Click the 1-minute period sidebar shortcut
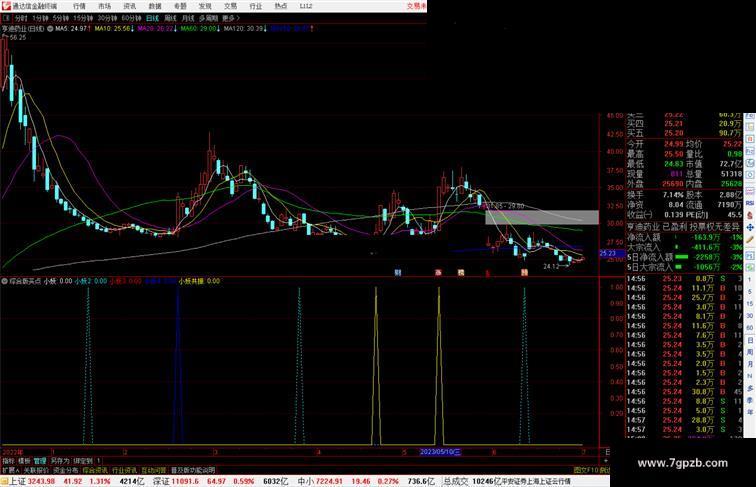756x487 pixels. tap(750, 280)
